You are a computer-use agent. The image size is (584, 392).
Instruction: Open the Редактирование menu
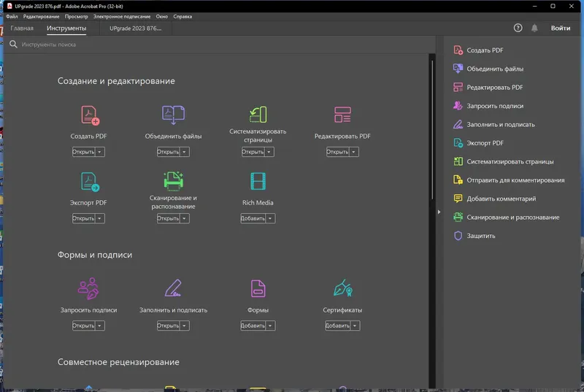(x=41, y=16)
